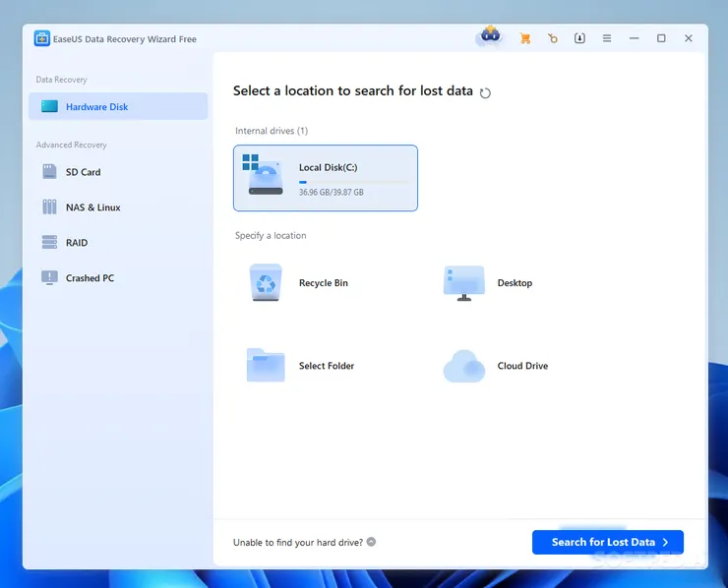
Task: Click the Search for Lost Data button
Action: tap(607, 542)
